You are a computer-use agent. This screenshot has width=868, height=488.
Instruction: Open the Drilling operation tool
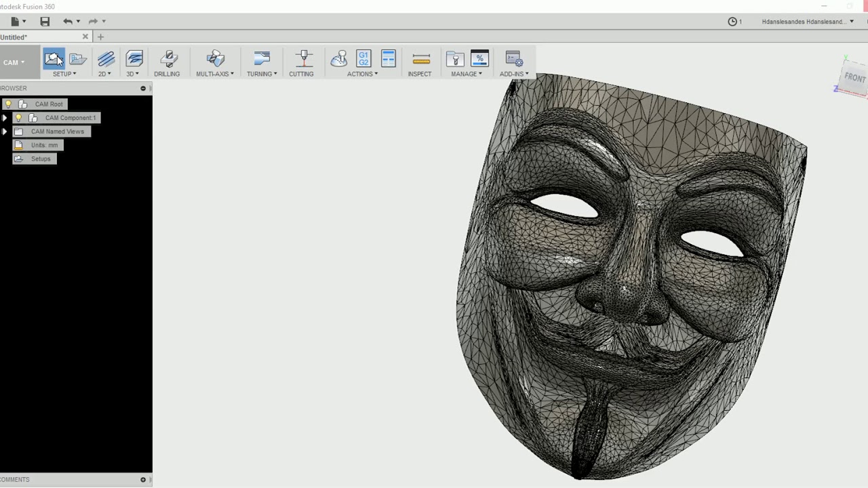coord(168,59)
